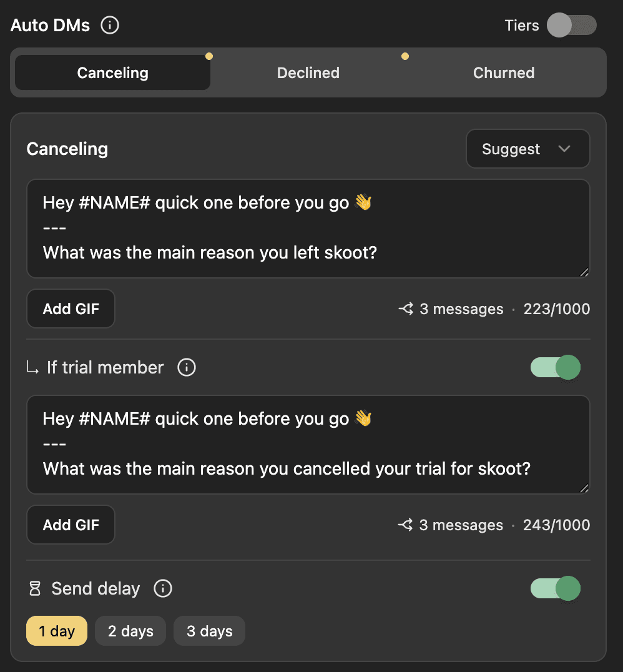Click Add GIF in the trial member section
The height and width of the screenshot is (672, 623).
pyautogui.click(x=71, y=525)
